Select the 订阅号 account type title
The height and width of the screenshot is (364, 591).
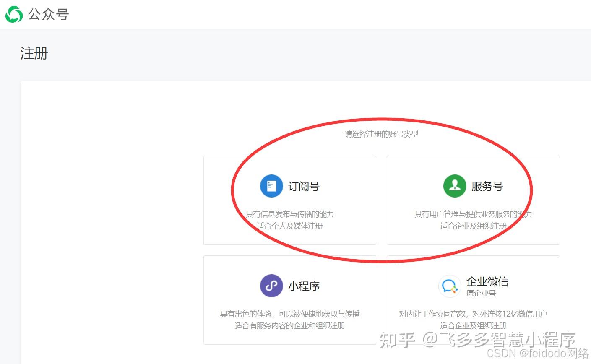coord(304,186)
